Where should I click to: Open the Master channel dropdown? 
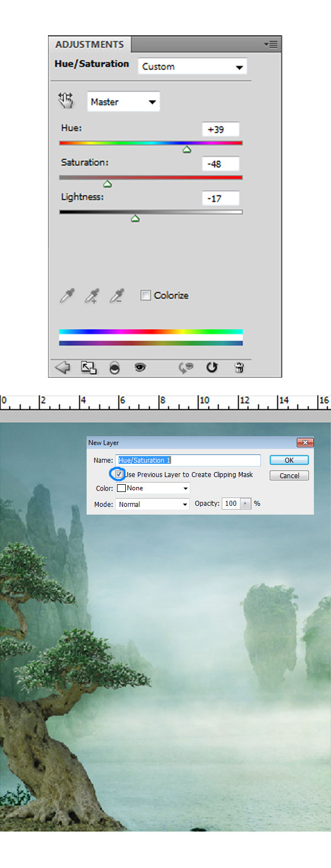point(124,102)
